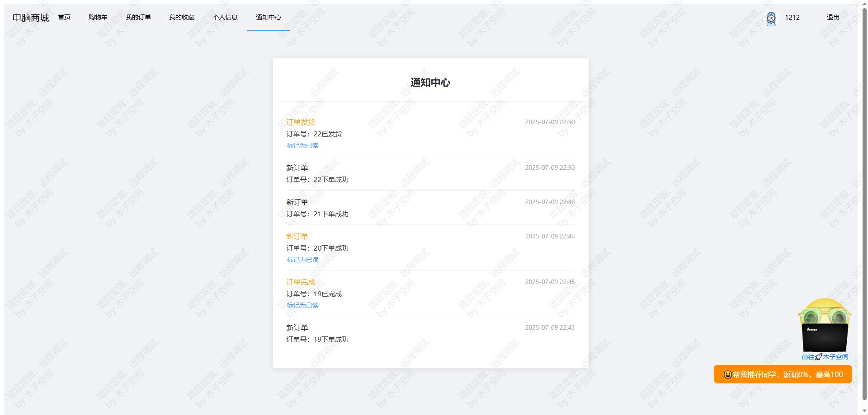Click the 订单发货 notification title

click(x=301, y=122)
